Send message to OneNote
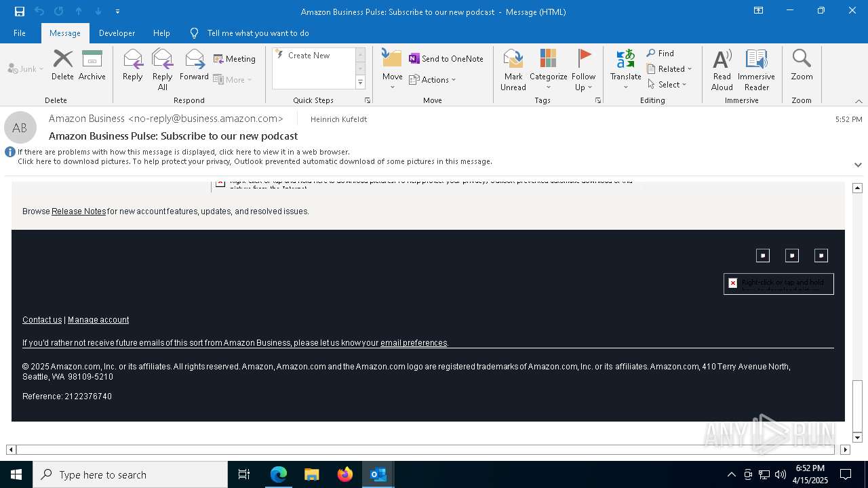 446,59
